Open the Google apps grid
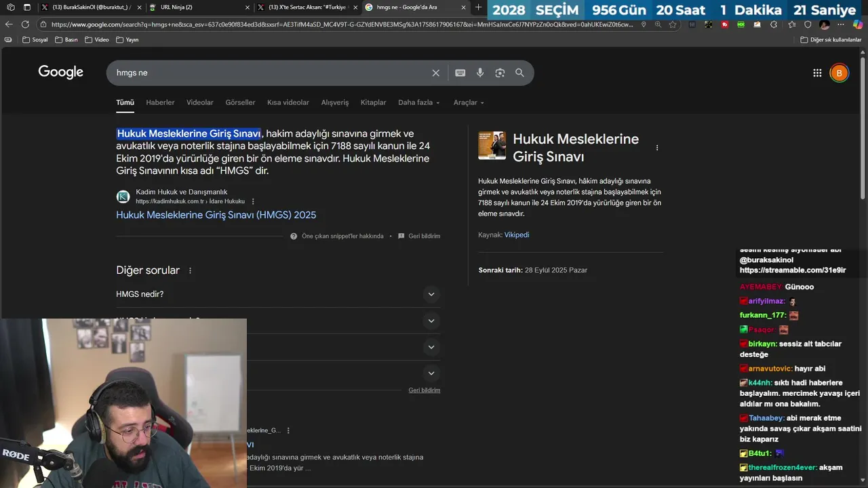This screenshot has height=488, width=868. [x=817, y=73]
